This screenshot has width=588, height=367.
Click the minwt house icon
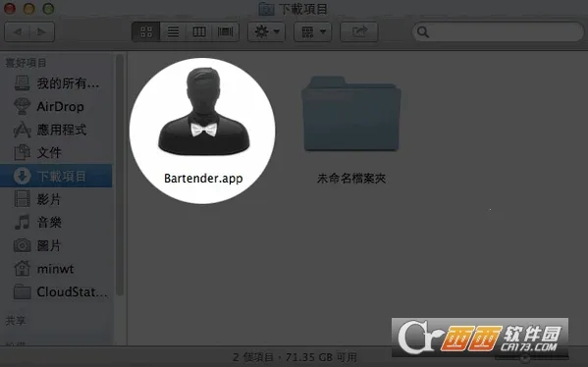[22, 269]
